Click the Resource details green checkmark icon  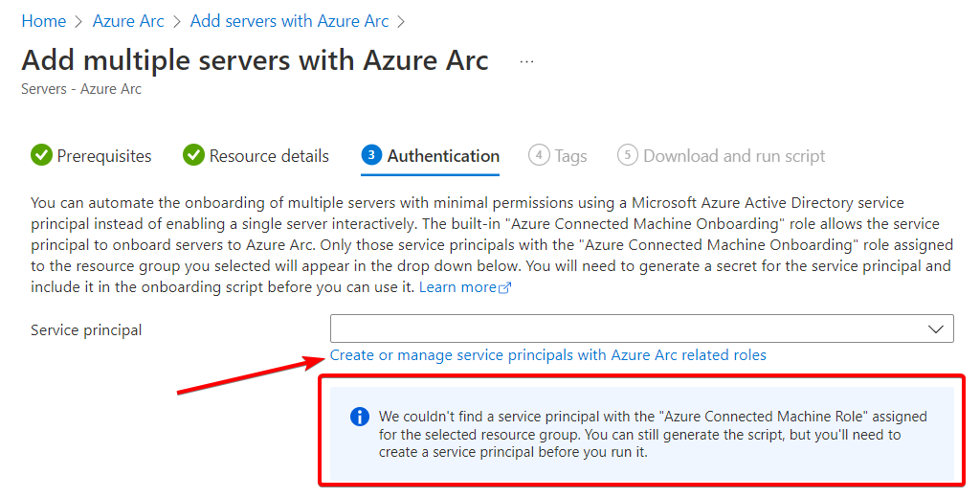point(193,155)
